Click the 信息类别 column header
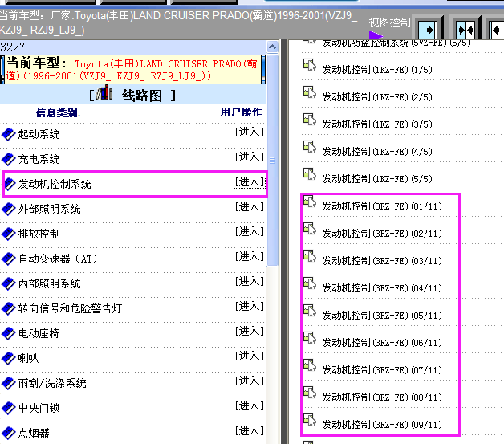 [x=58, y=113]
